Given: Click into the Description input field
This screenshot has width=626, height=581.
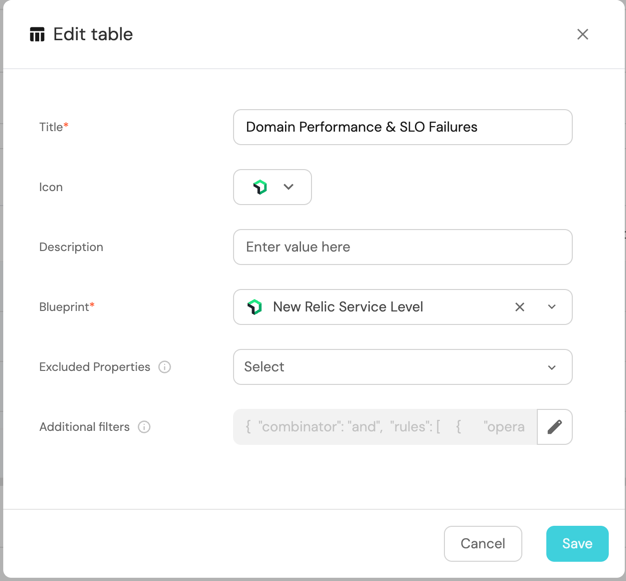Looking at the screenshot, I should pos(402,247).
